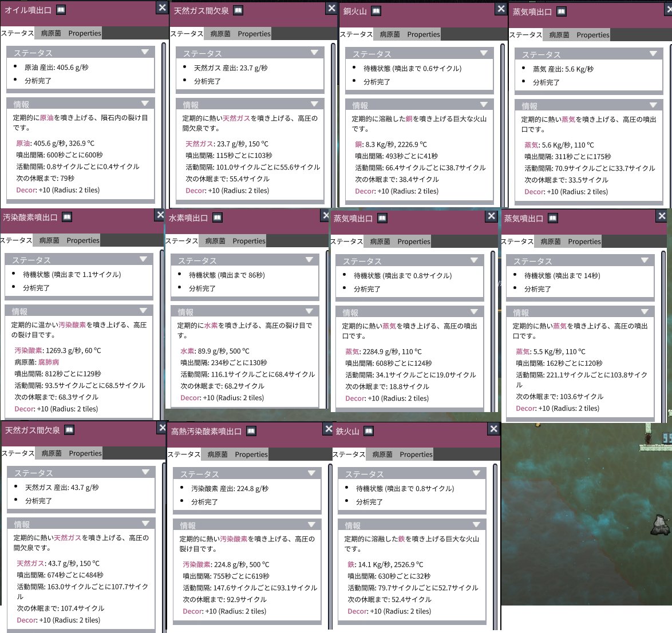Viewport: 672px width, 633px height.
Task: Close the 汚染酸素噴出口 panel
Action: point(160,215)
